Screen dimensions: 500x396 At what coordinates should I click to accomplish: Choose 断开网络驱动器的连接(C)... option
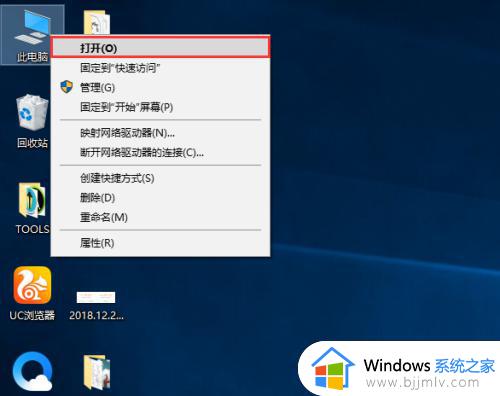coord(160,153)
